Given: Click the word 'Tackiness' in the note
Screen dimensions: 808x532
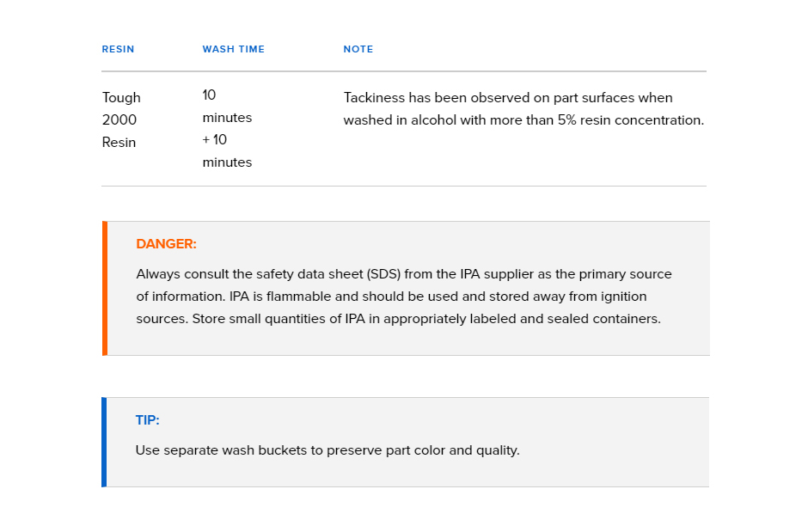Looking at the screenshot, I should point(374,98).
